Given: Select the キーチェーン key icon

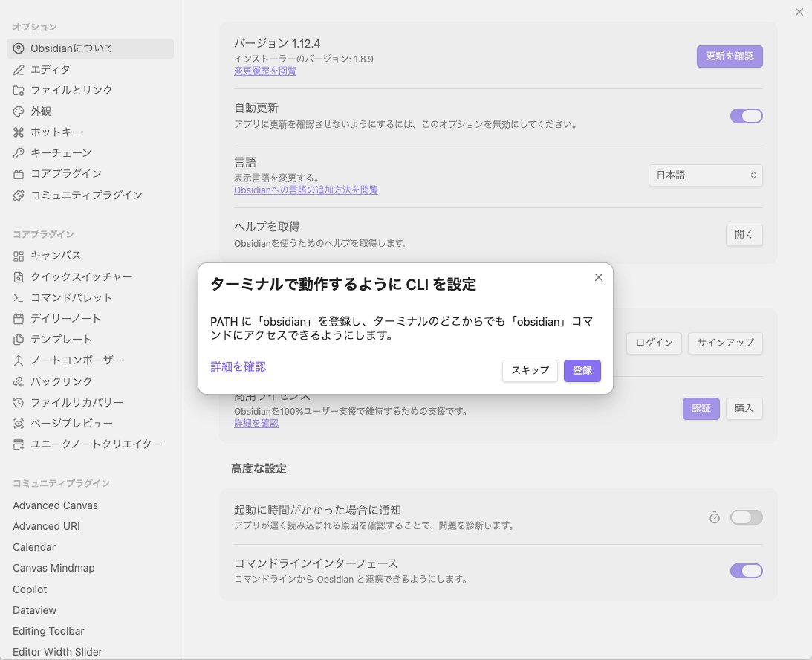Looking at the screenshot, I should click(x=18, y=152).
